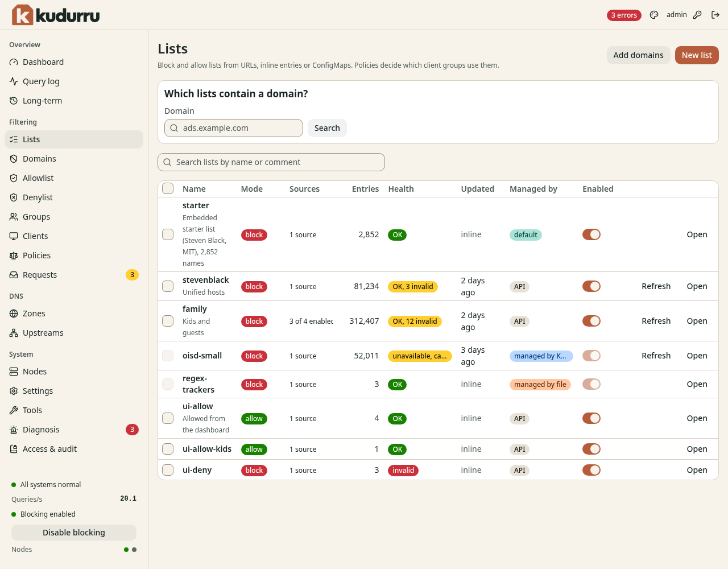The height and width of the screenshot is (569, 728).
Task: Click the Groups people icon
Action: pyautogui.click(x=14, y=217)
